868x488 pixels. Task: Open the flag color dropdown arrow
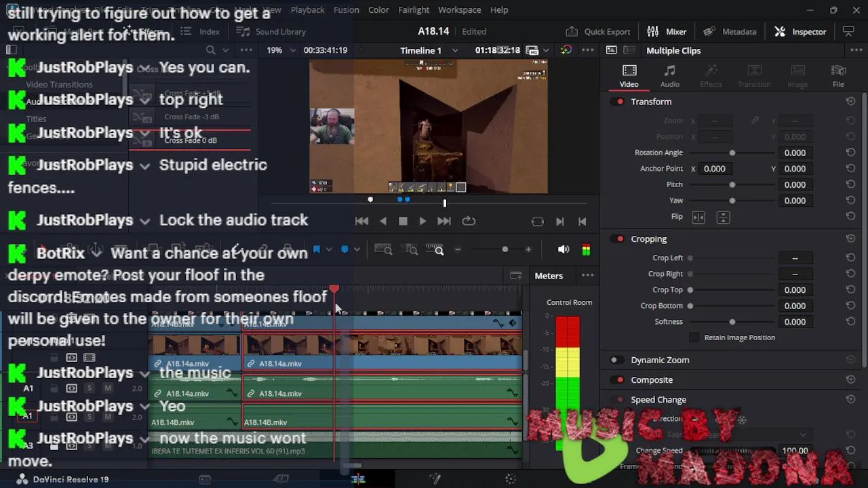[x=329, y=249]
